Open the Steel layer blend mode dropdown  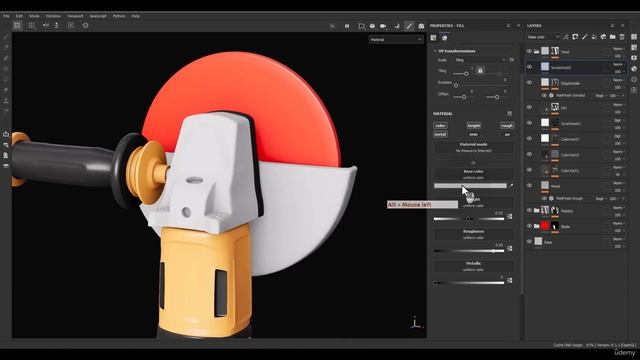pyautogui.click(x=618, y=49)
